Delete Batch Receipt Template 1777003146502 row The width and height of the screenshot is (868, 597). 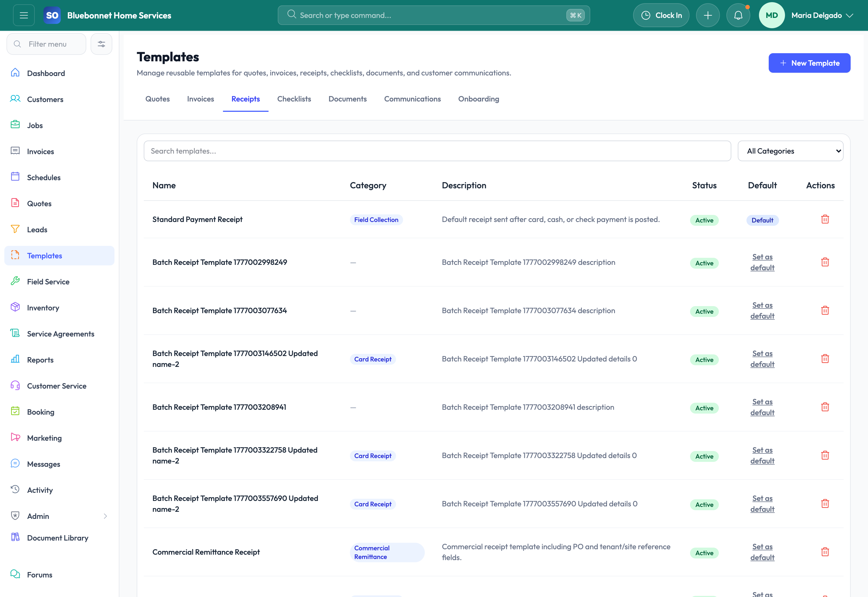tap(825, 359)
